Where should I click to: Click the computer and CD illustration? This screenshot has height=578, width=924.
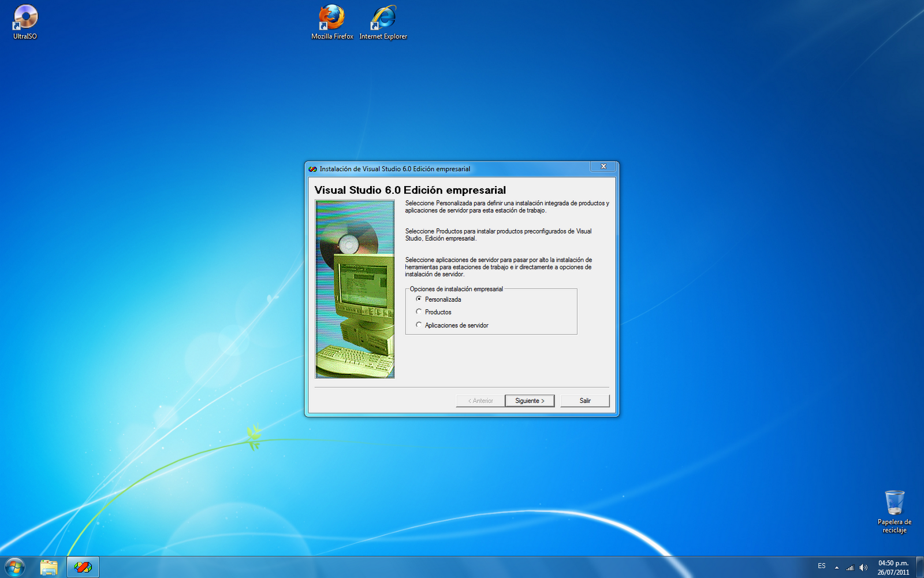355,289
